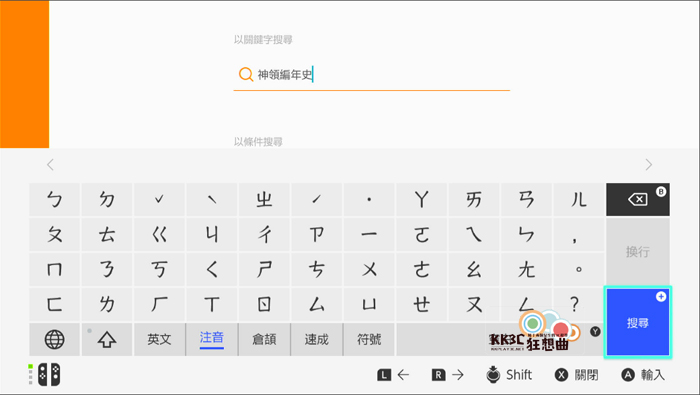Tap the ㄘ key
Image resolution: width=700 pixels, height=395 pixels.
pos(317,269)
